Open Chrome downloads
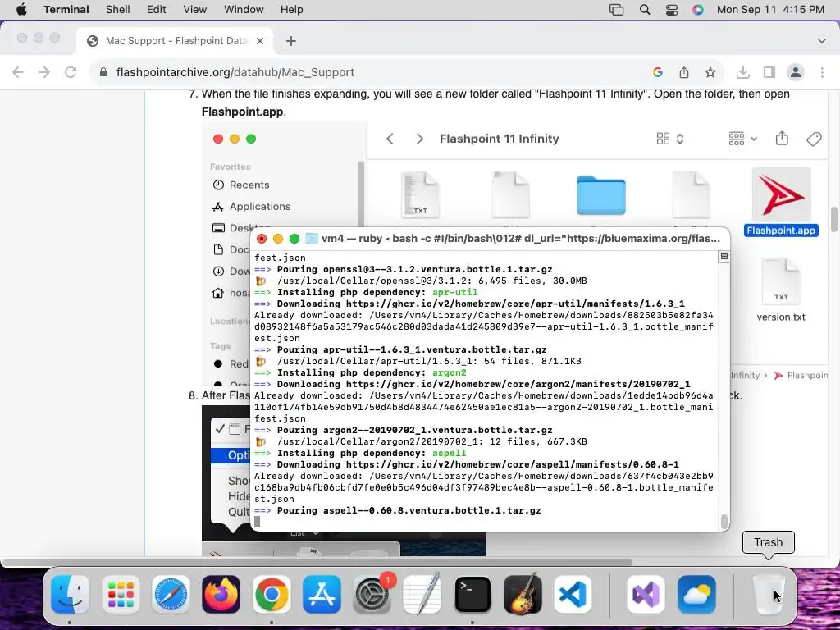 coord(743,72)
